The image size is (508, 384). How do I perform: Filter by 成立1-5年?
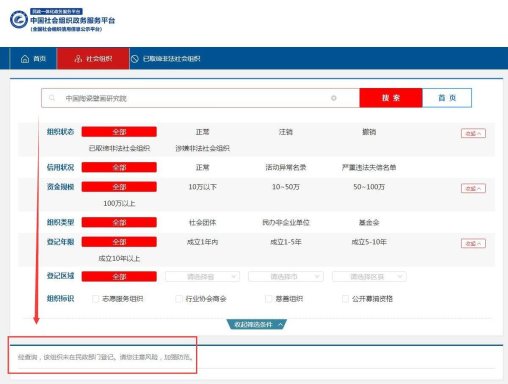286,242
